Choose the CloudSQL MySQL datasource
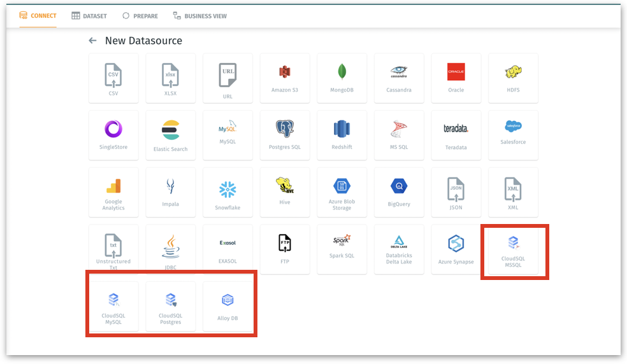This screenshot has width=627, height=364. [x=113, y=307]
